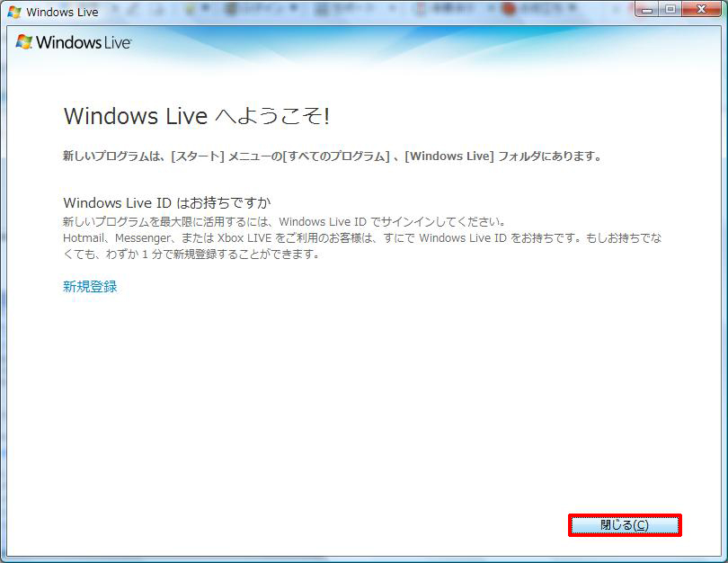Click the Windows Live logo in the header
Image resolution: width=728 pixels, height=563 pixels.
tap(74, 42)
